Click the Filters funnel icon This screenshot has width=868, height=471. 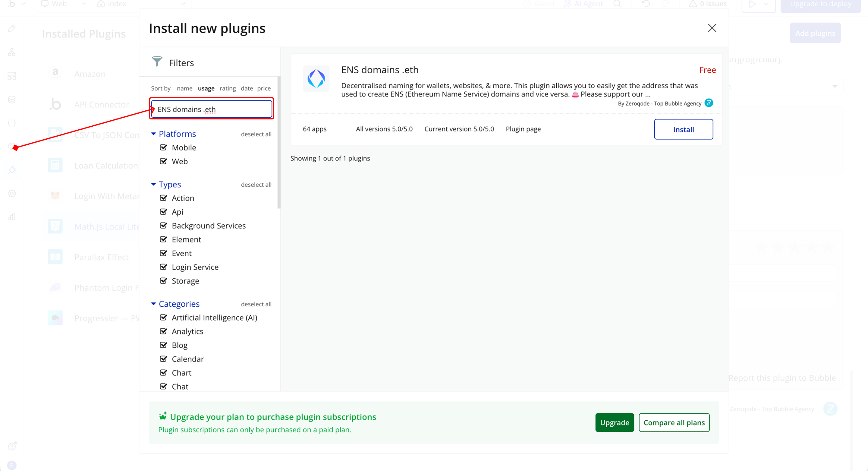[157, 62]
